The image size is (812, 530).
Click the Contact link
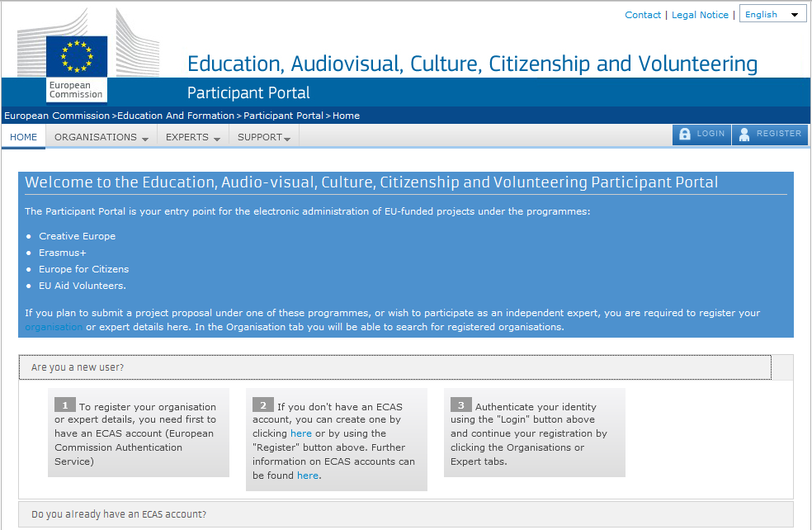pyautogui.click(x=643, y=15)
